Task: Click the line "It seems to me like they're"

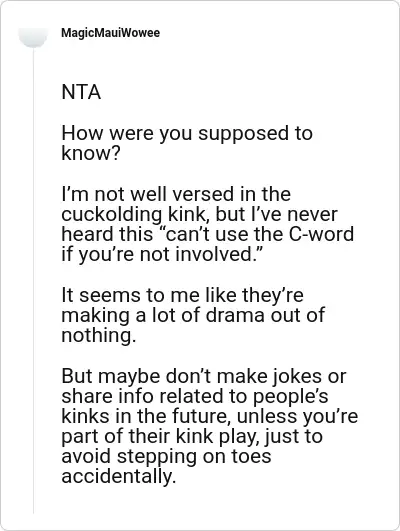Action: (x=183, y=295)
